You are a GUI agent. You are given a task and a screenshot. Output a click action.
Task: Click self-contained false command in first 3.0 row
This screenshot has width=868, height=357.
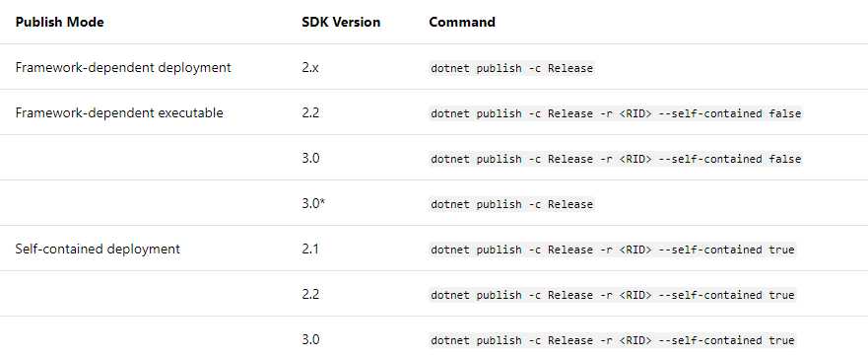616,159
